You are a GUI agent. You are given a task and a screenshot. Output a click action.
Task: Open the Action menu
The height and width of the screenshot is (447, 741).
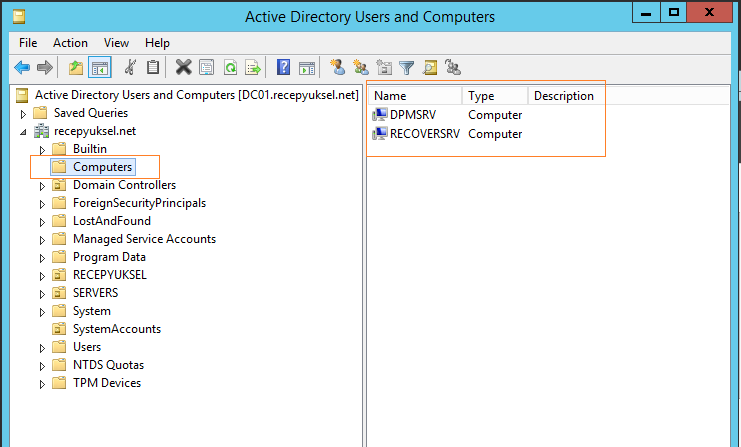[x=70, y=43]
